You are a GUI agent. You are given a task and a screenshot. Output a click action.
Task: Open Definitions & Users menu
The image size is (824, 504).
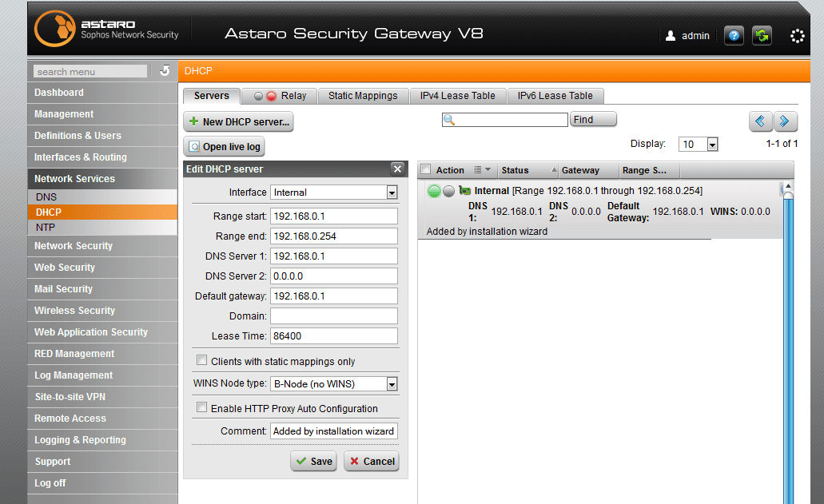point(102,136)
